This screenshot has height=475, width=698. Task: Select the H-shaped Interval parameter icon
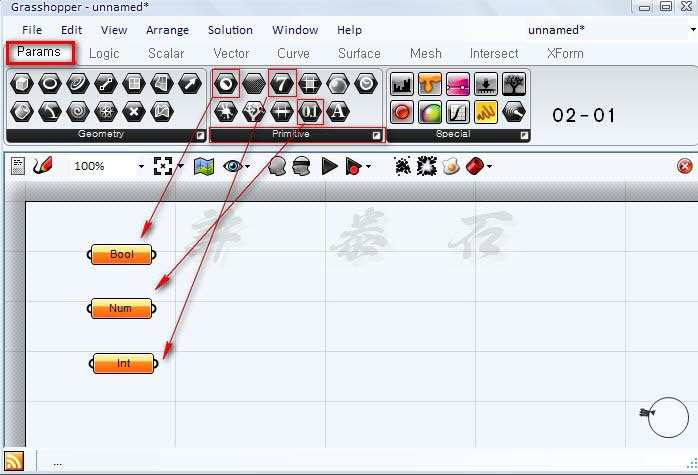click(x=282, y=112)
